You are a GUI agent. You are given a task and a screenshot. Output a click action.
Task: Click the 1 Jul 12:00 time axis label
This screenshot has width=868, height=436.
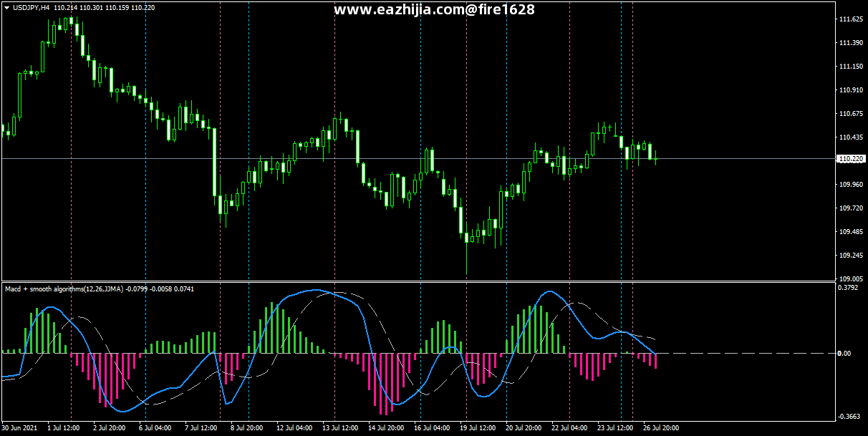64,428
